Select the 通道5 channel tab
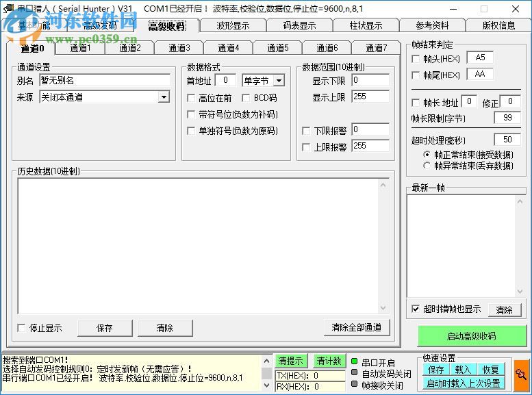The height and width of the screenshot is (395, 532). (x=277, y=48)
